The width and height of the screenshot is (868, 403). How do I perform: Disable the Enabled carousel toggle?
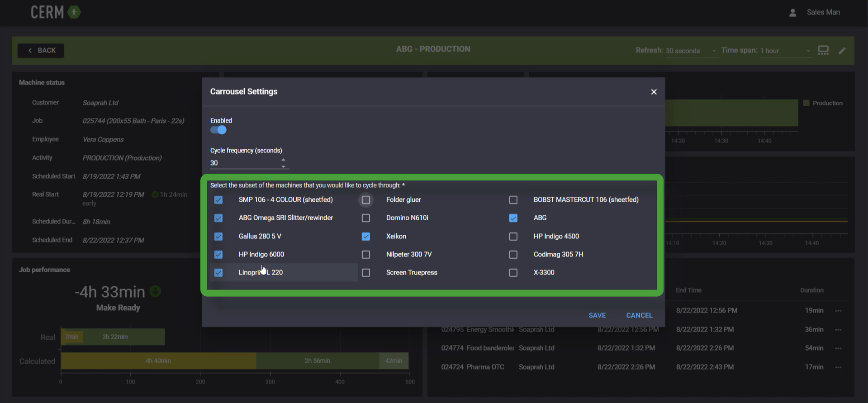(x=218, y=130)
